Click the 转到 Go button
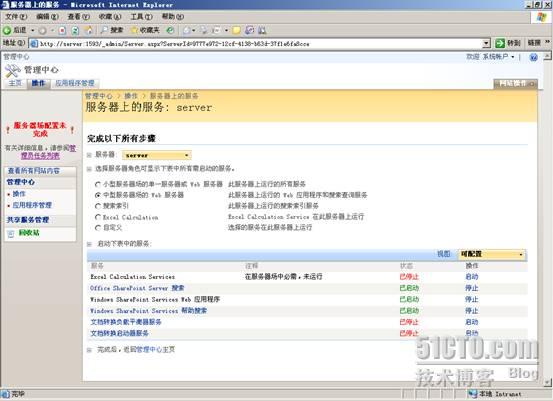This screenshot has height=401, width=553. (x=508, y=43)
